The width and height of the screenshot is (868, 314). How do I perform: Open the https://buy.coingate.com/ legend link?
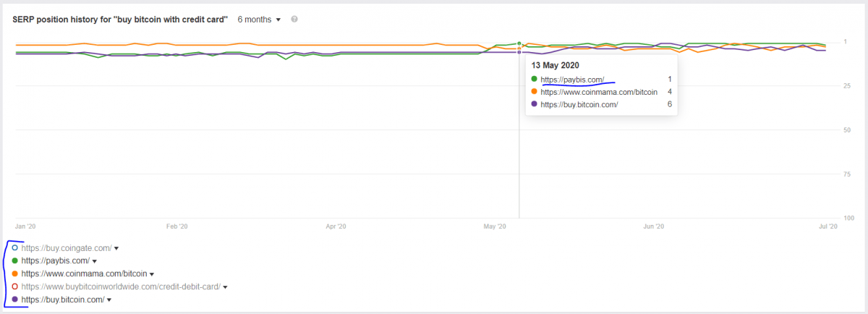pyautogui.click(x=67, y=248)
